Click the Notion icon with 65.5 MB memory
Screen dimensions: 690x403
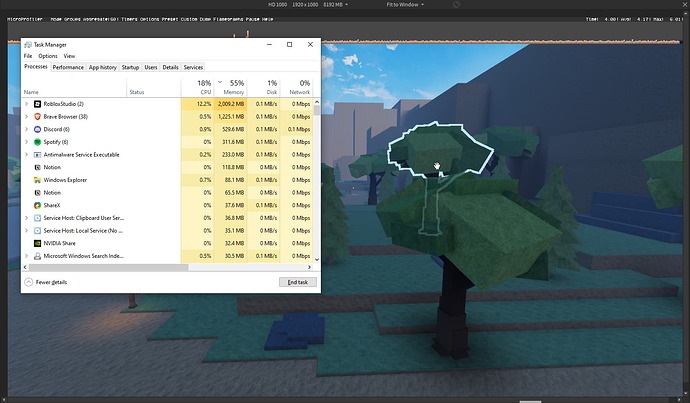coord(37,193)
